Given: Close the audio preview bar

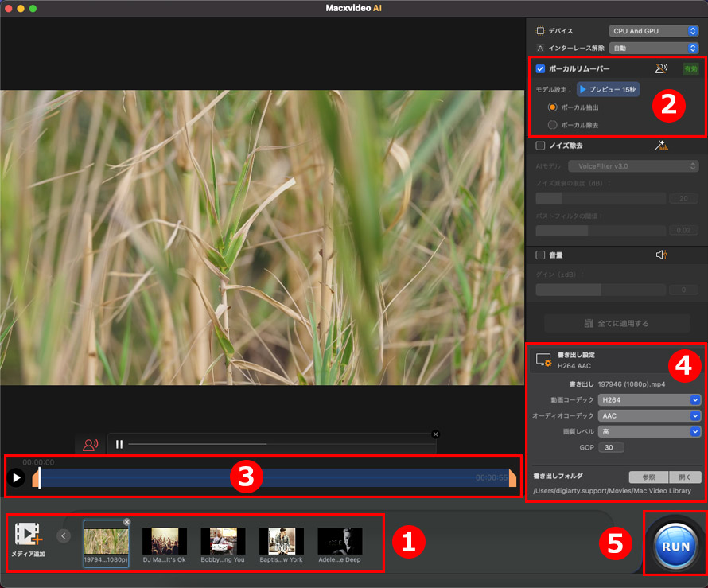Looking at the screenshot, I should [435, 434].
